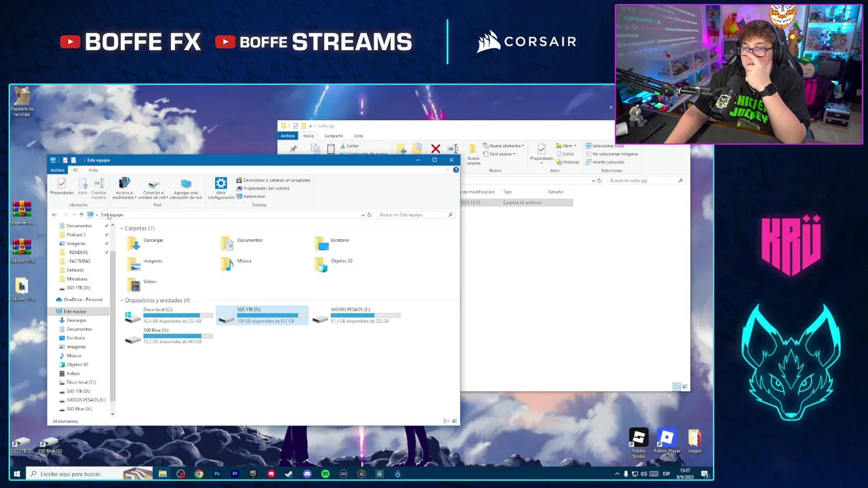Screen dimensions: 868x488
Task: Click up-one-level arrow in Este equipo
Action: (x=81, y=215)
